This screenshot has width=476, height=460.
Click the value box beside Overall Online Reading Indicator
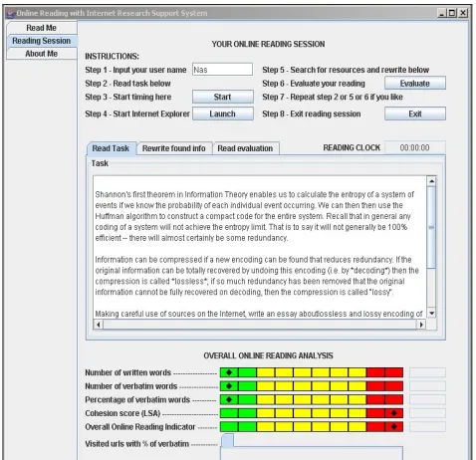427,427
